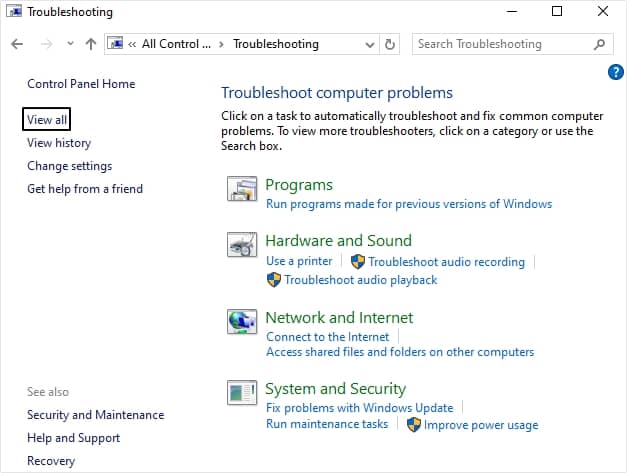Click Troubleshooting breadcrumb in address bar
Image resolution: width=627 pixels, height=473 pixels.
pos(276,44)
